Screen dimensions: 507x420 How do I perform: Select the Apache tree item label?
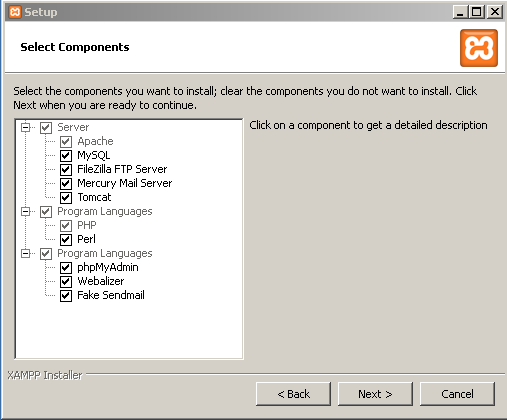pos(95,141)
